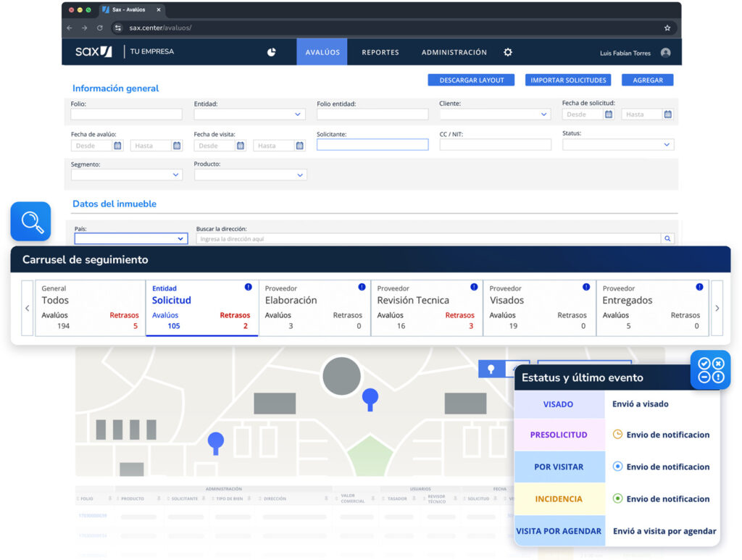Image resolution: width=742 pixels, height=560 pixels.
Task: Click info icon on Entregados card
Action: pyautogui.click(x=699, y=287)
